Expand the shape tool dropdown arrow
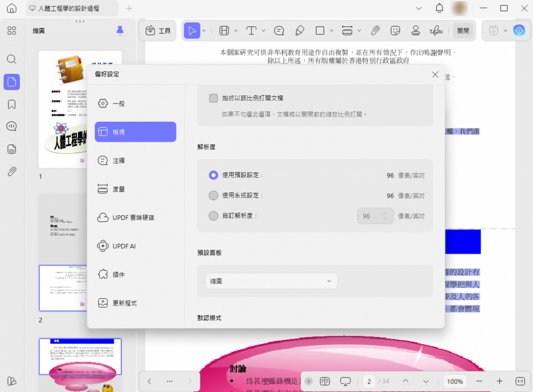Screen dimensions: 533x392 point(332,31)
